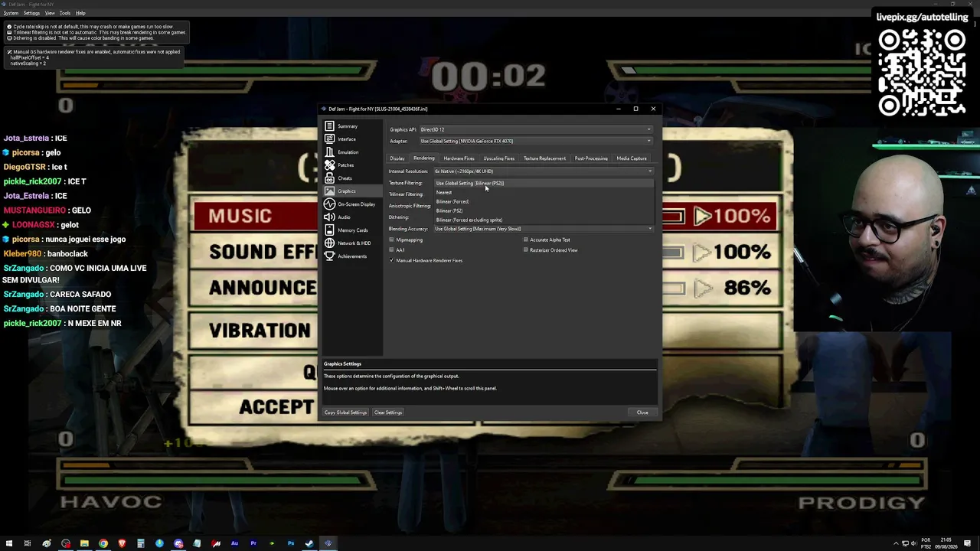Viewport: 980px width, 551px height.
Task: Select the ACCEPT option in game menu
Action: click(x=276, y=406)
